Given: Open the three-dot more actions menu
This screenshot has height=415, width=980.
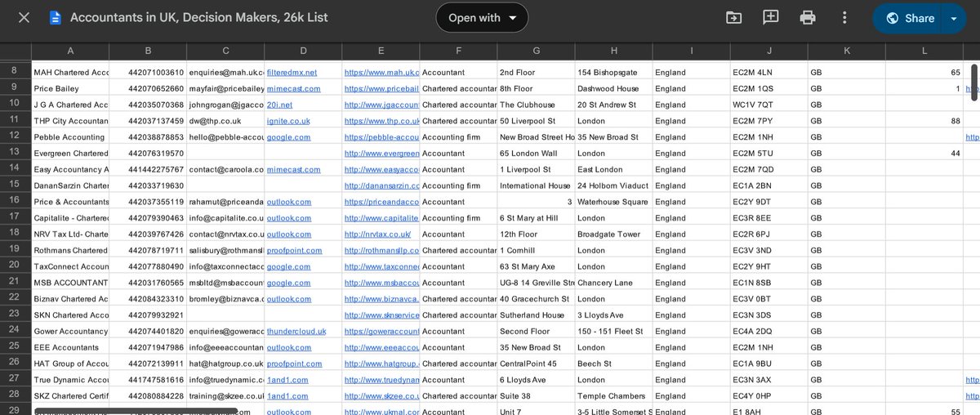Looking at the screenshot, I should pos(844,17).
